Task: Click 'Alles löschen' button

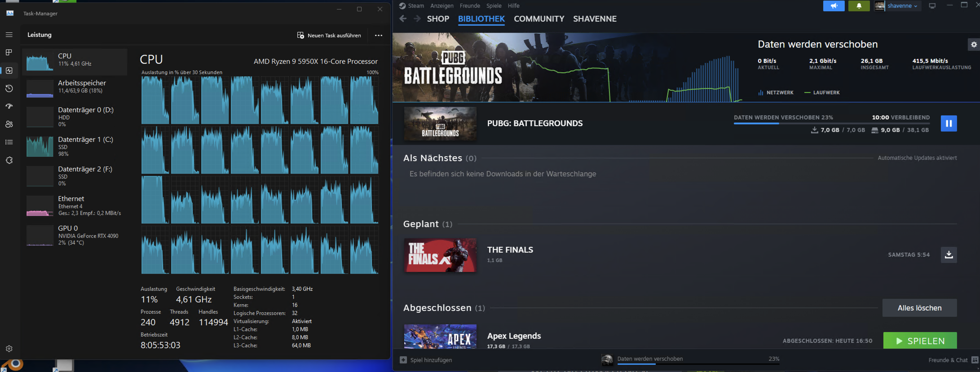Action: point(919,308)
